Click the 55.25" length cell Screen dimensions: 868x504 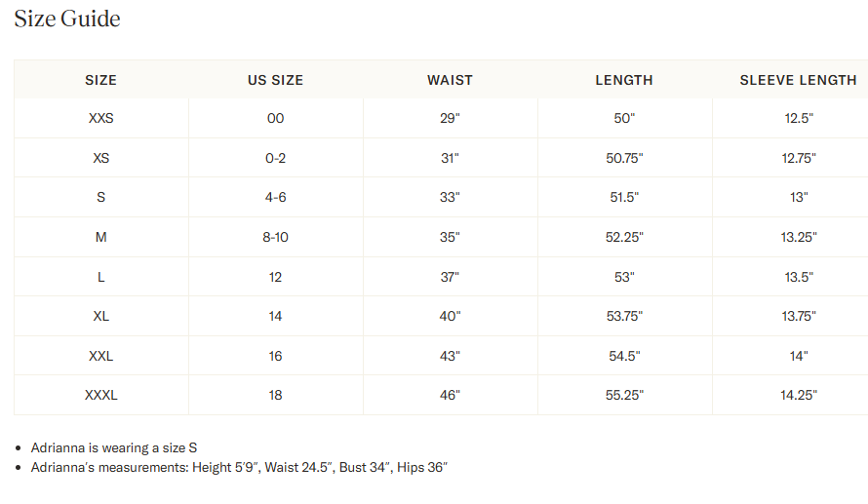(x=624, y=396)
